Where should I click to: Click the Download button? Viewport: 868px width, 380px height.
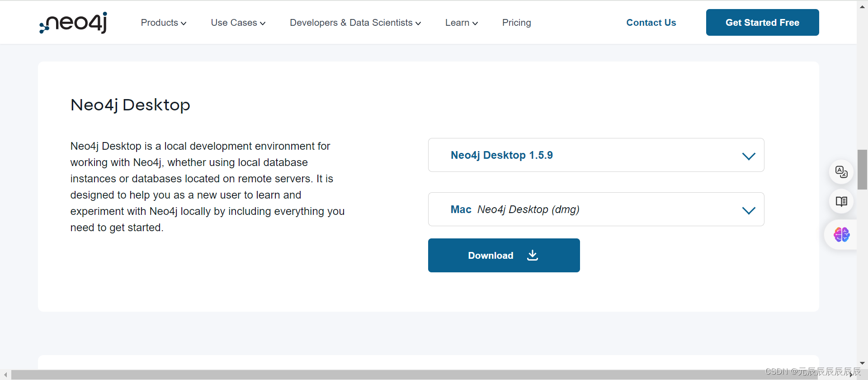[504, 255]
